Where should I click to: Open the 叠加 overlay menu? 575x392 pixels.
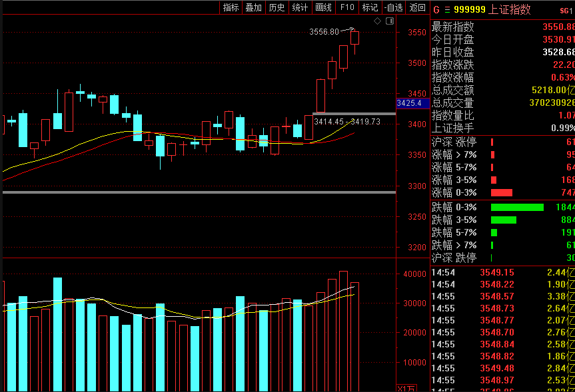pyautogui.click(x=254, y=7)
